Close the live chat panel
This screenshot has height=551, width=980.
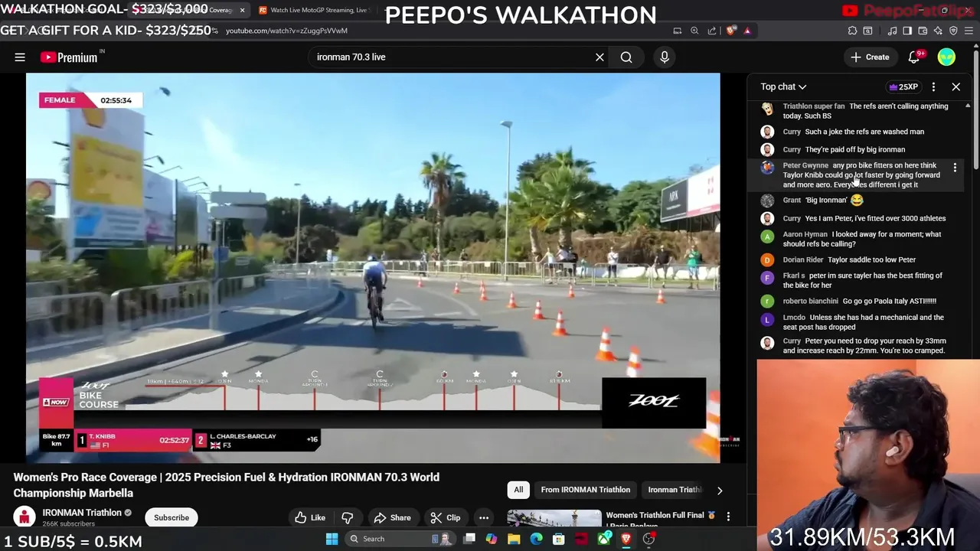[x=955, y=86]
